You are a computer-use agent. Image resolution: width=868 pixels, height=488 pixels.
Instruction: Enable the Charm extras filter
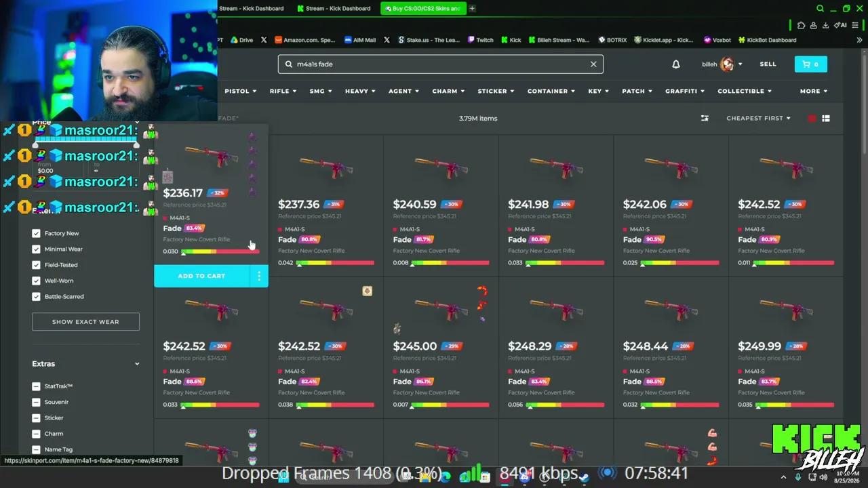pyautogui.click(x=36, y=434)
